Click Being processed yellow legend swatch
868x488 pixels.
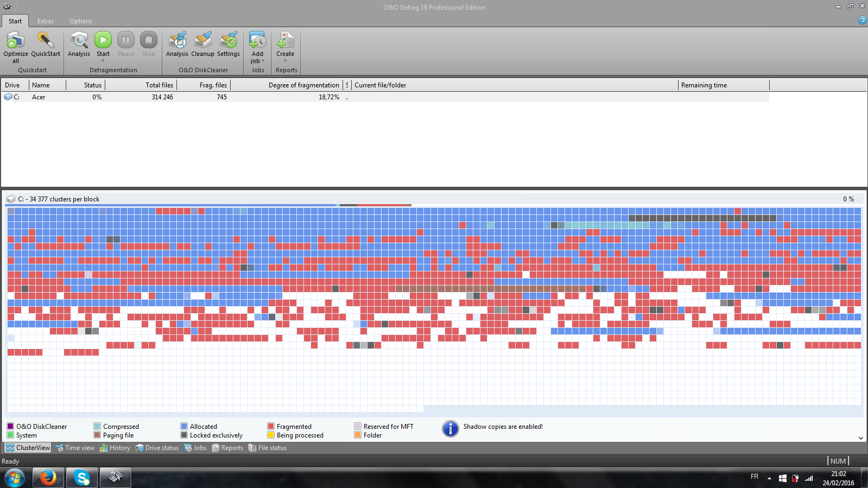pyautogui.click(x=271, y=435)
